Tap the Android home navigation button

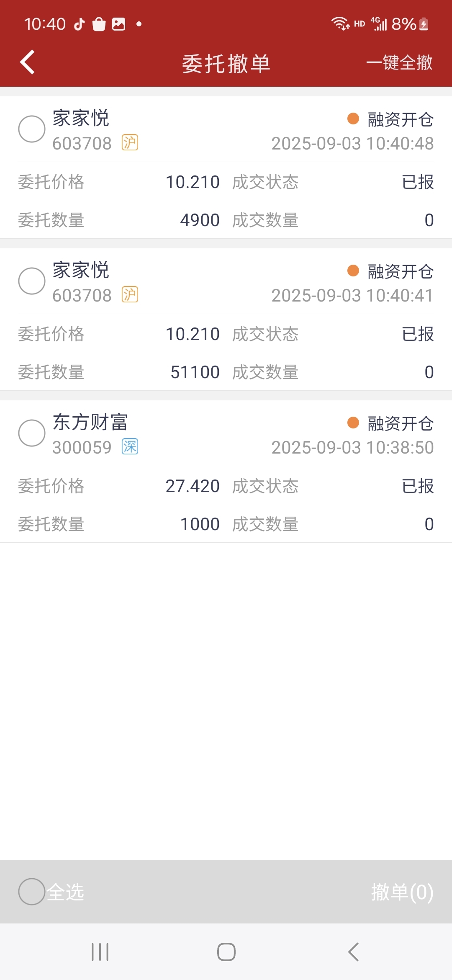226,952
